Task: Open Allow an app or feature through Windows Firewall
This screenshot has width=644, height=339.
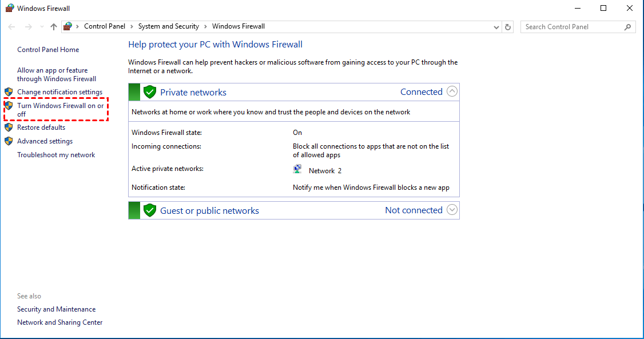Action: tap(57, 75)
